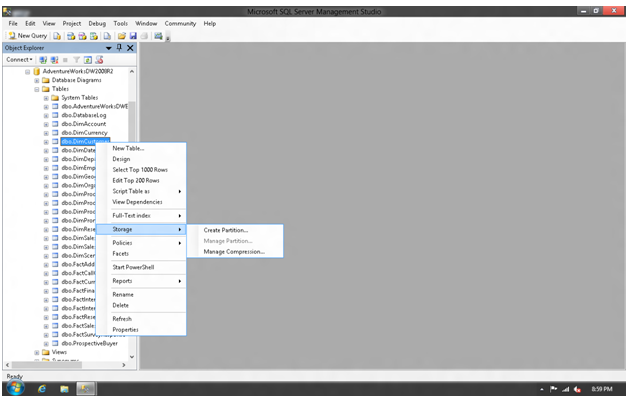Expand the Views folder
The image size is (631, 402).
(x=37, y=353)
